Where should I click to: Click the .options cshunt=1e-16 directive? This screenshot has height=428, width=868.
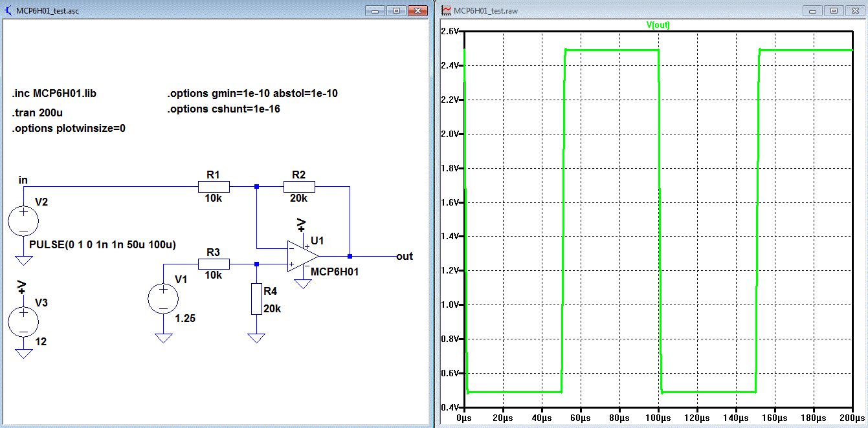[223, 109]
